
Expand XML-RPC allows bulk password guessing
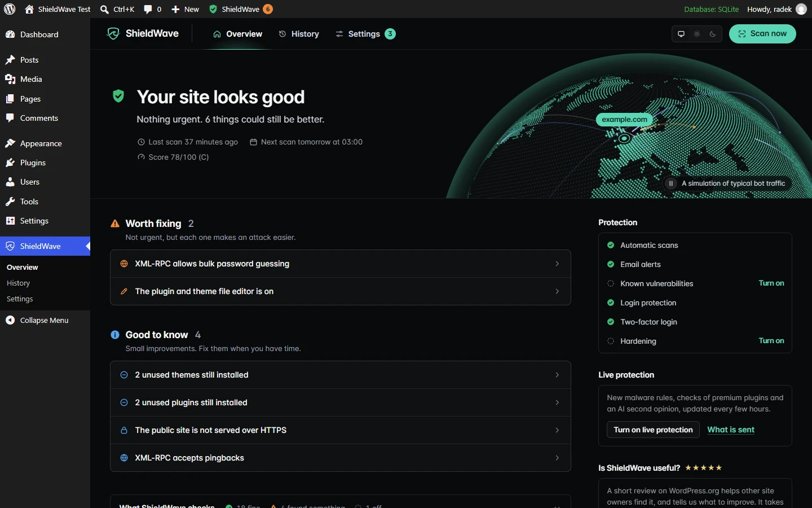click(x=341, y=264)
